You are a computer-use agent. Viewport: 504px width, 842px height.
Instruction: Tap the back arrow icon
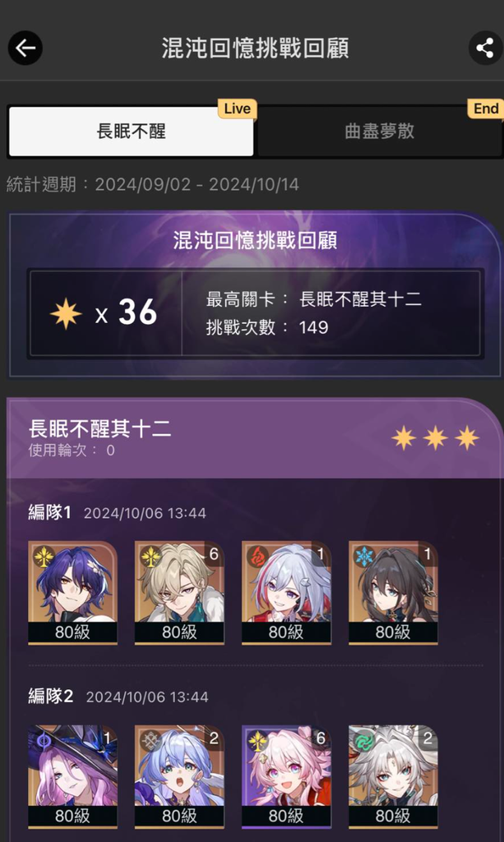tap(25, 48)
